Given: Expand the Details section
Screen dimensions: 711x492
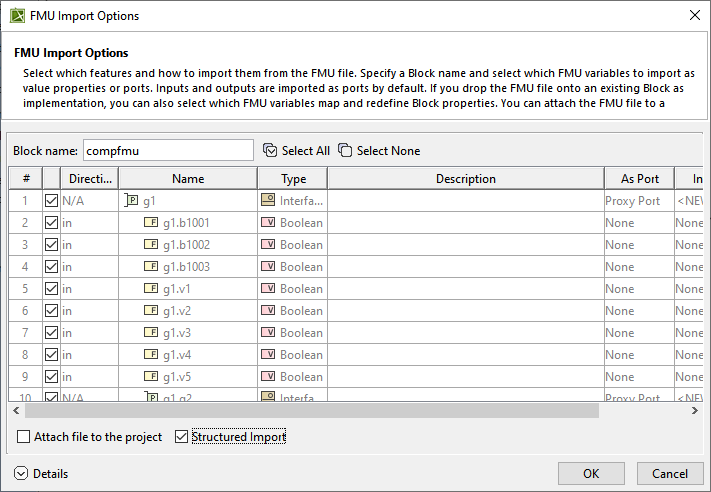Looking at the screenshot, I should pyautogui.click(x=21, y=473).
